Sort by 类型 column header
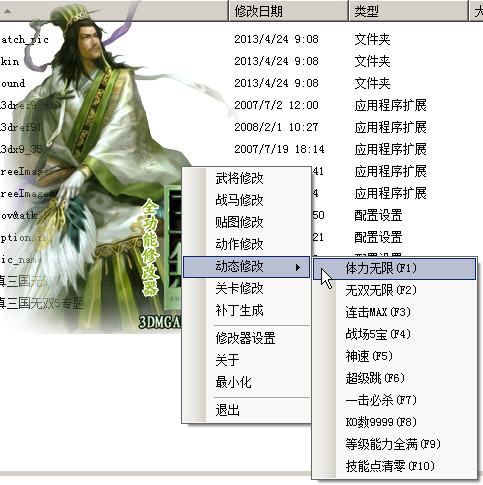The width and height of the screenshot is (483, 485). (409, 11)
